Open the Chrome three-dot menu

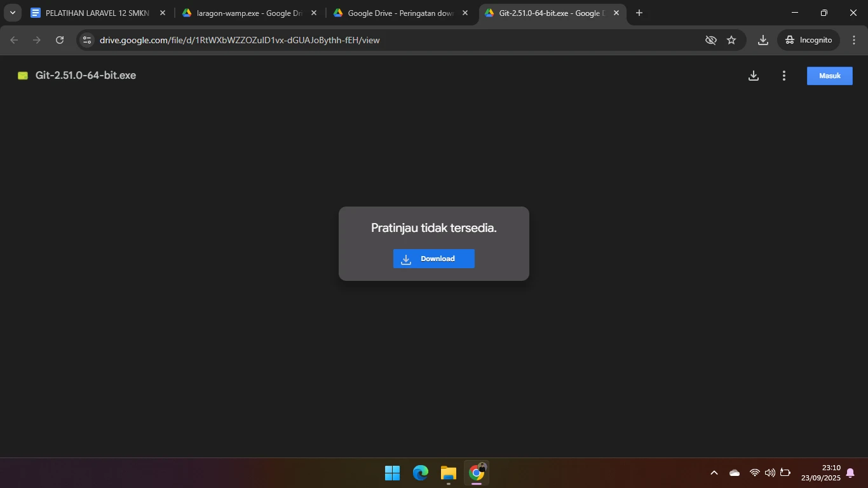pos(854,40)
